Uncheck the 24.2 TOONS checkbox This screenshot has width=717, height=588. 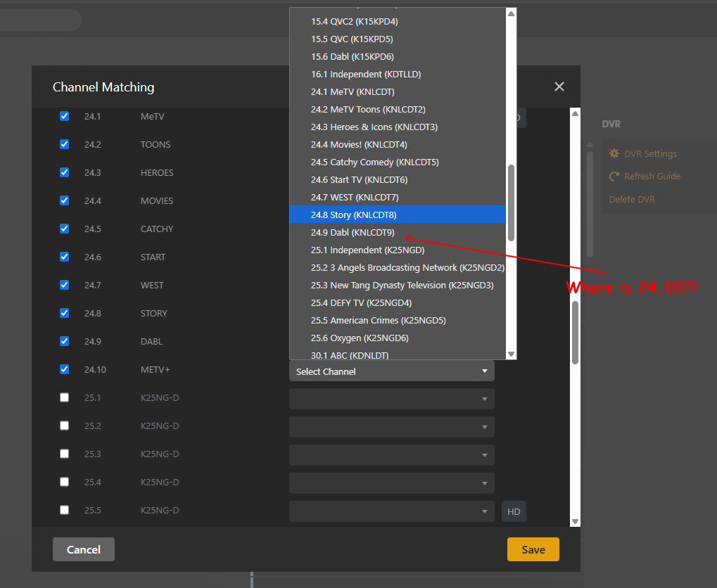point(65,144)
